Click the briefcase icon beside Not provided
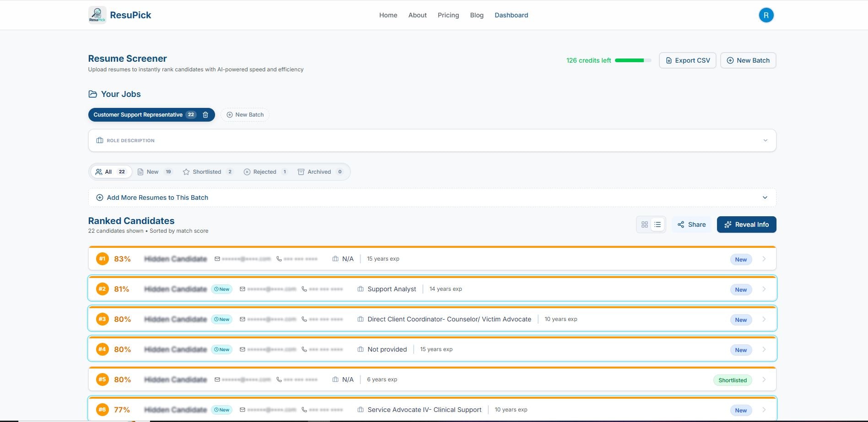 point(361,349)
